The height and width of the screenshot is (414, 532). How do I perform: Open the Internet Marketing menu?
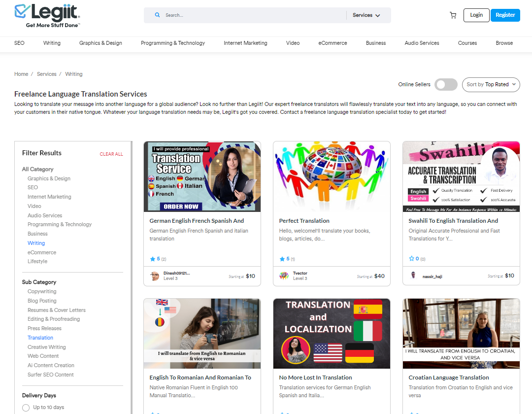(x=246, y=43)
